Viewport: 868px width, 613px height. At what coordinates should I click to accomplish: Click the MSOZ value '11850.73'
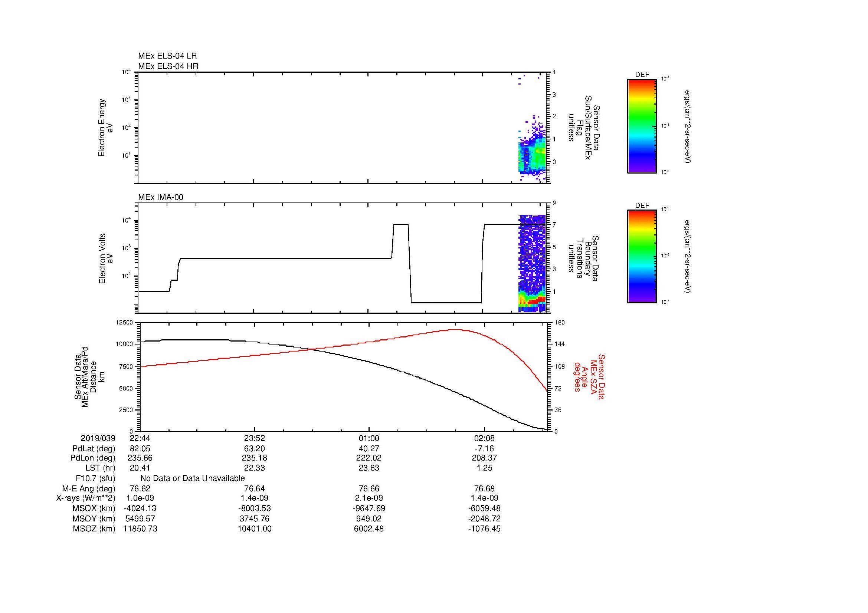[140, 529]
